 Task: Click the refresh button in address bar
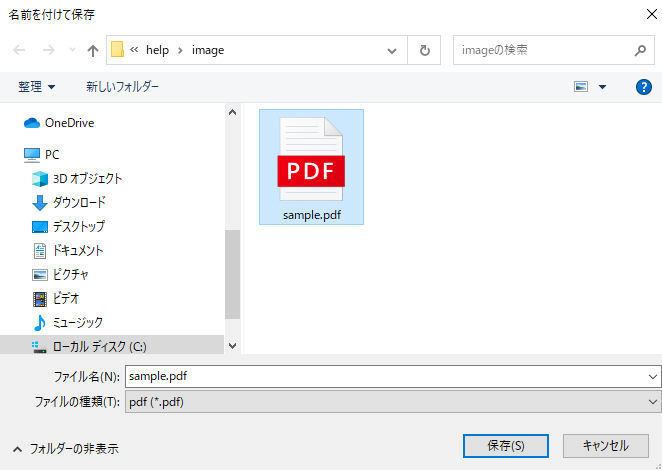(425, 50)
